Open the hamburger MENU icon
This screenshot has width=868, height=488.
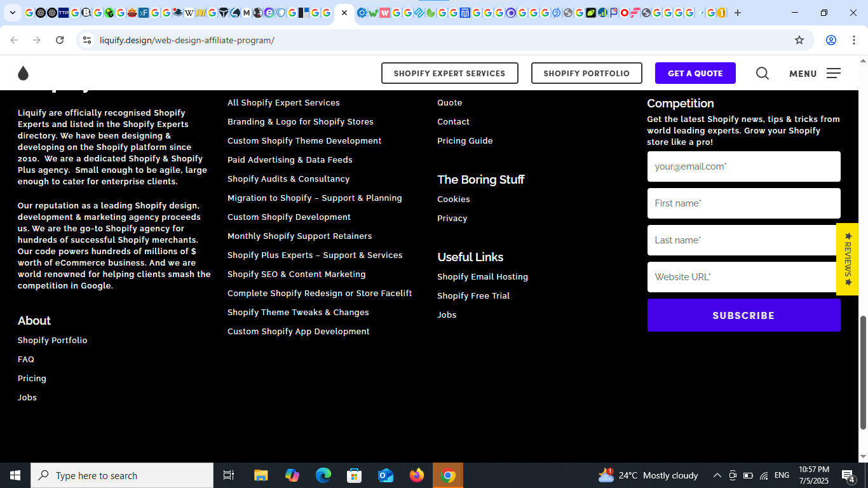coord(834,74)
